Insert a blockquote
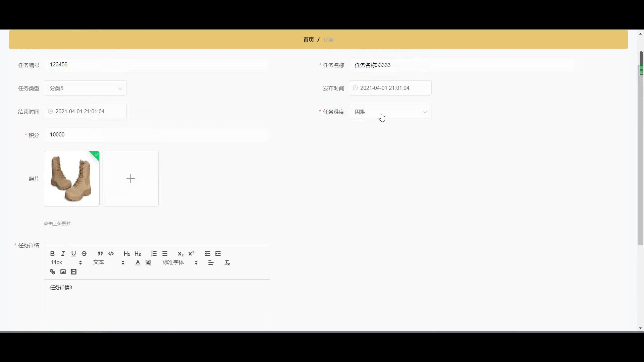This screenshot has width=644, height=362. 100,254
